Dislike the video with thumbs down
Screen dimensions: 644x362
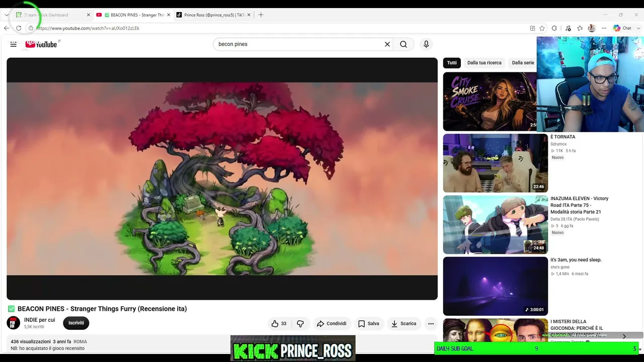click(300, 324)
